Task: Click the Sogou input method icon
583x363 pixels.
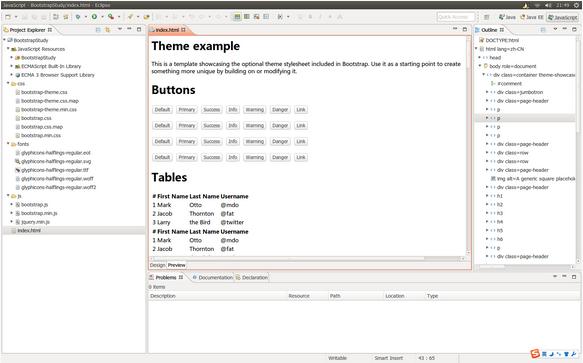Action: point(535,354)
